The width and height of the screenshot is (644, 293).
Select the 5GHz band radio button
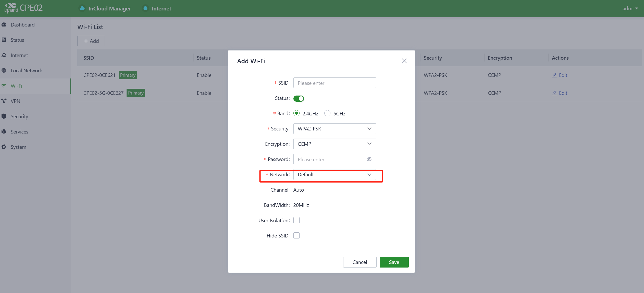[327, 113]
